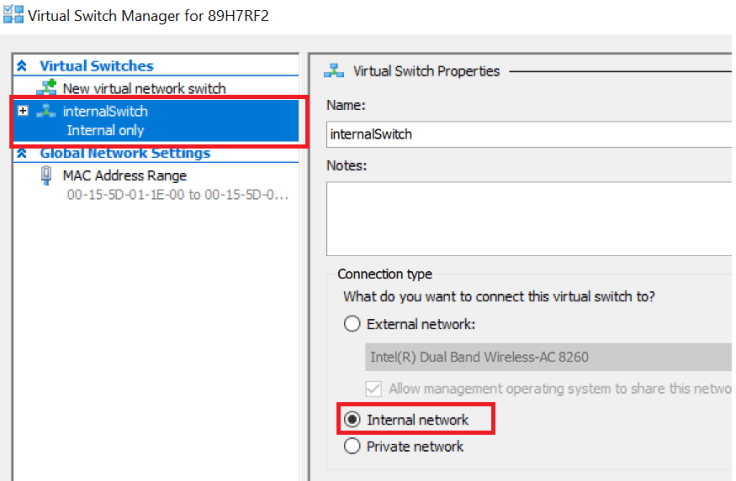This screenshot has height=481, width=736.
Task: Click the Name field containing internalSwitch
Action: click(528, 134)
